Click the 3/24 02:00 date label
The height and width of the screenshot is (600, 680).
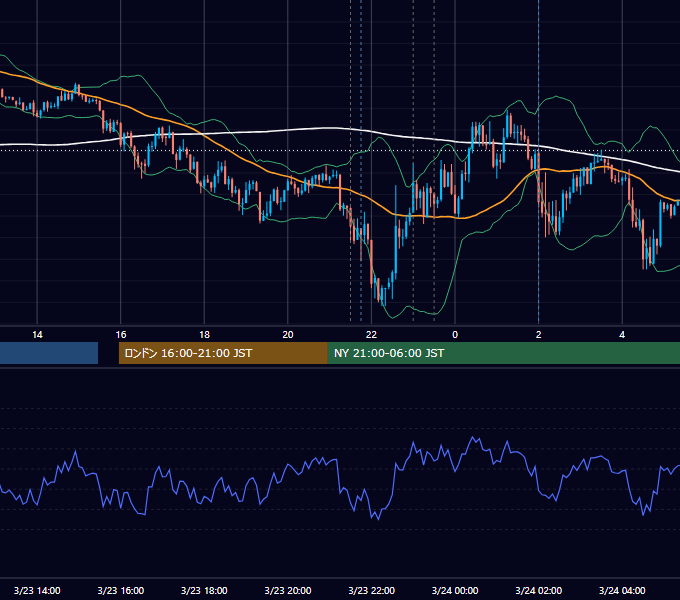click(539, 590)
